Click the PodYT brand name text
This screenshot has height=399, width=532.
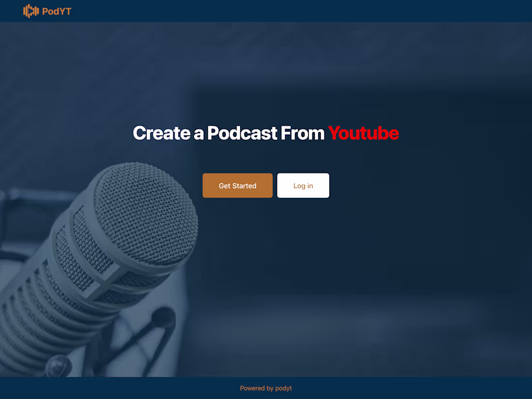pos(57,12)
